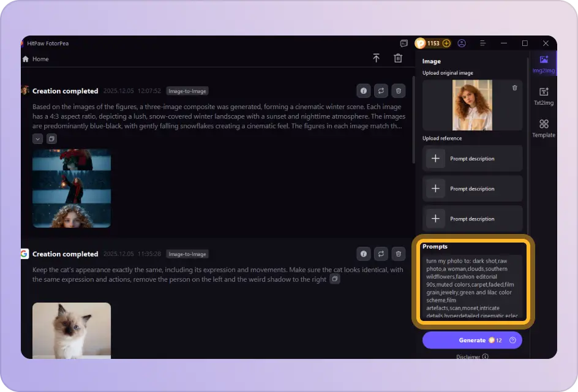
Task: Open the Disclaimer link
Action: coord(471,356)
